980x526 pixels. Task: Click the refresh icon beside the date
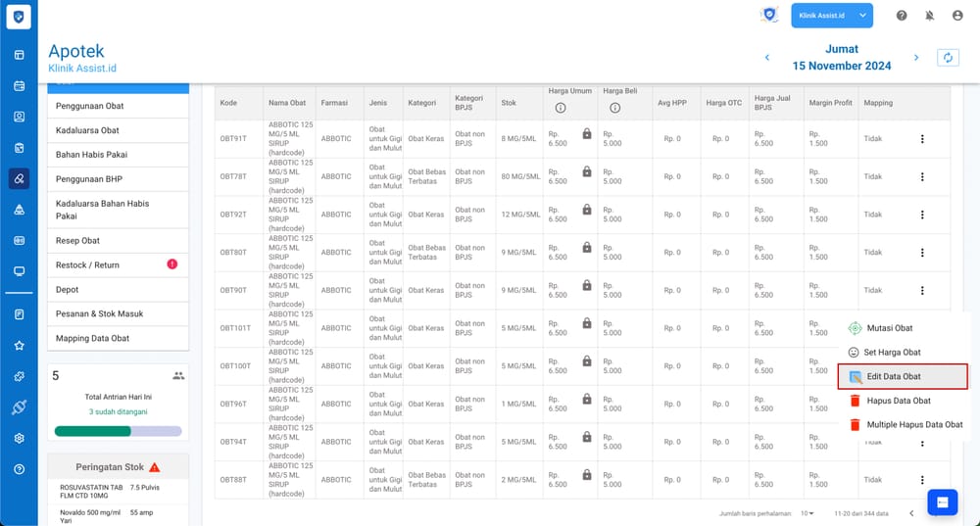pyautogui.click(x=947, y=58)
